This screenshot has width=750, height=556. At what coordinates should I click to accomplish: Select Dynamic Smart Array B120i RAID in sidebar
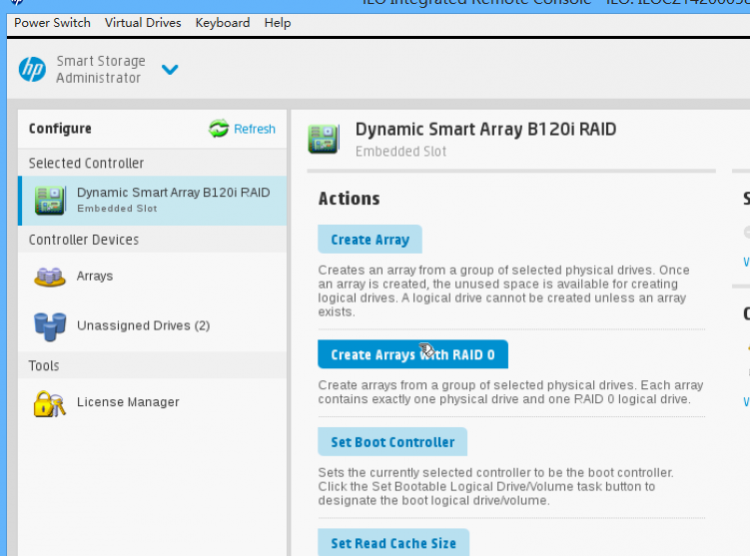(153, 200)
